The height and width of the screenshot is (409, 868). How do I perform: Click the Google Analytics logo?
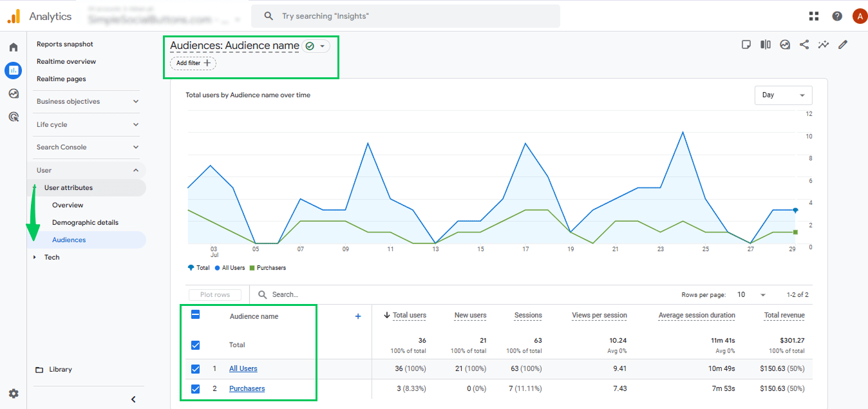(14, 16)
